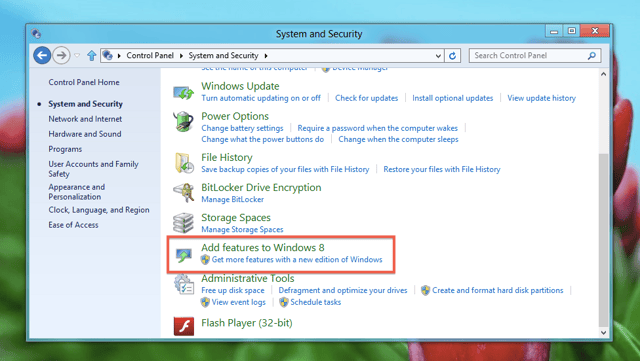The height and width of the screenshot is (361, 640).
Task: Open the Administrative Tools heading
Action: (x=248, y=279)
